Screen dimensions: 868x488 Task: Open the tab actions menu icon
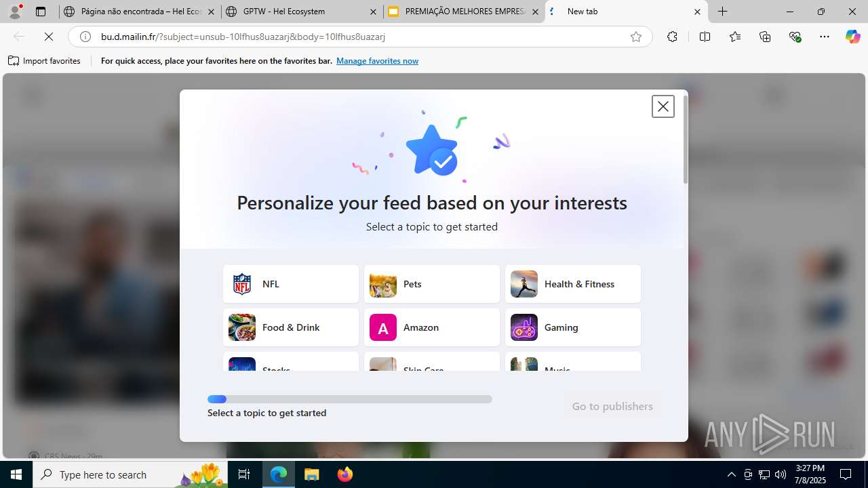pyautogui.click(x=41, y=12)
